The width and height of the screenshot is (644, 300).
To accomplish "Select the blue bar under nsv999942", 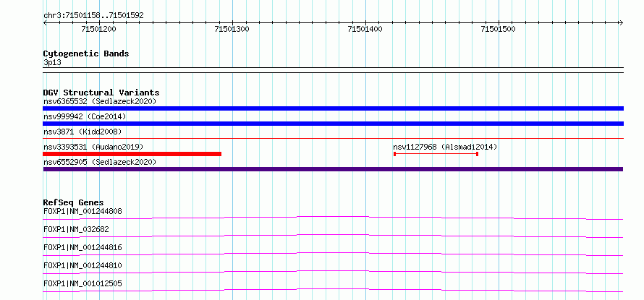I will click(x=333, y=124).
